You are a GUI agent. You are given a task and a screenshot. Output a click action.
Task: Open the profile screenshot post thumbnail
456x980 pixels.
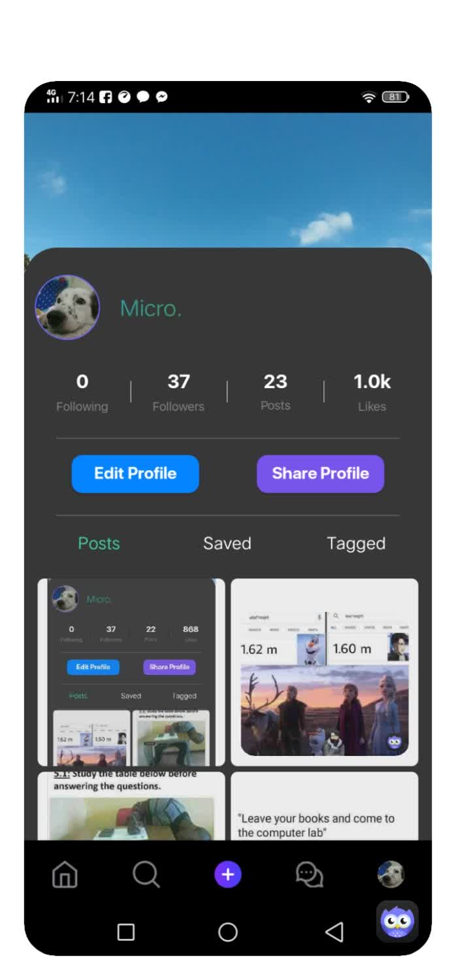pos(131,672)
